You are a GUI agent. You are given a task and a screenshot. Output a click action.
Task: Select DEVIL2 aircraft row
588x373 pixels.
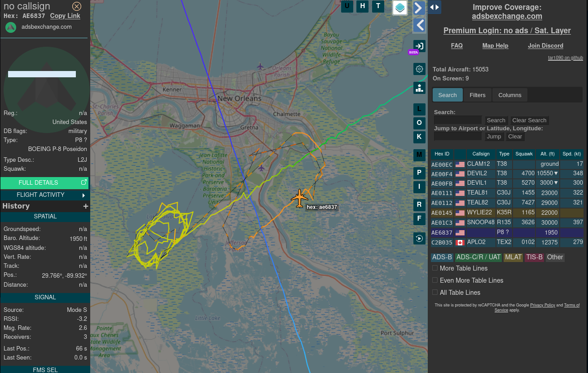pos(507,174)
